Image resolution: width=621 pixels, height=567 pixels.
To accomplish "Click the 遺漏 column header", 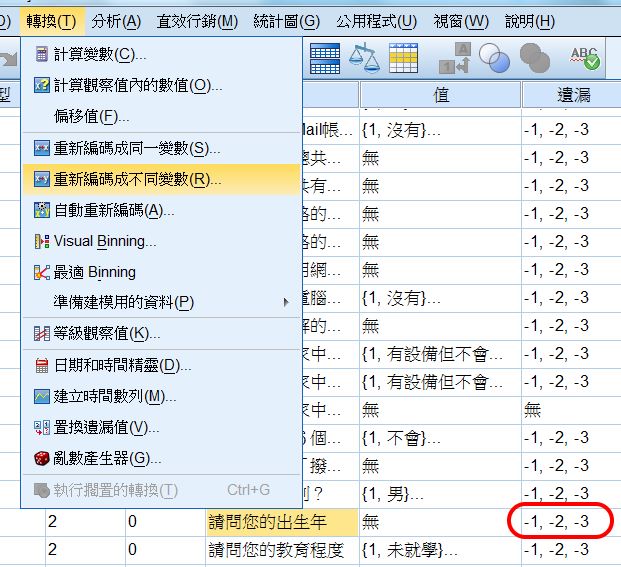I will point(572,95).
